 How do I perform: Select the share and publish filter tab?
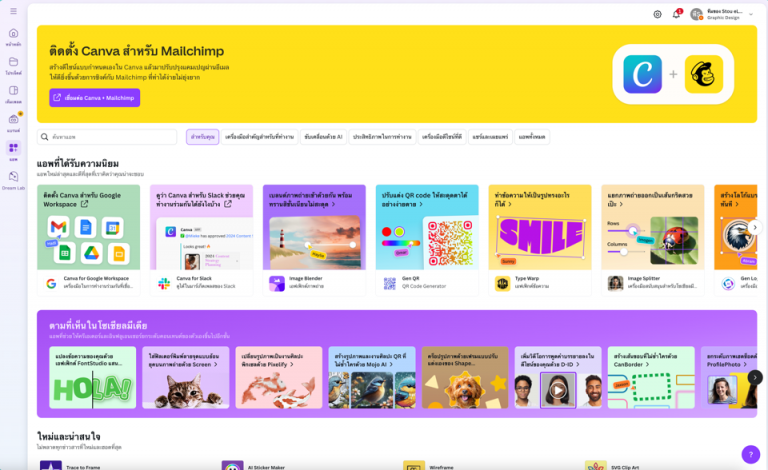coord(490,137)
